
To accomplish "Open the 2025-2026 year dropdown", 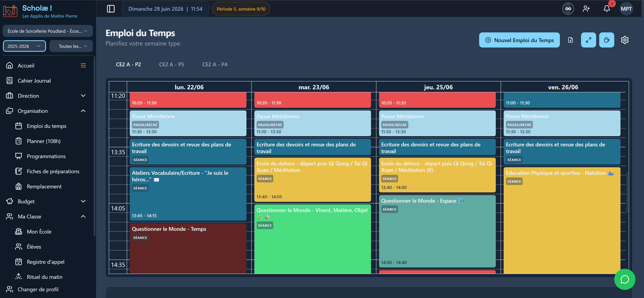I will [24, 46].
